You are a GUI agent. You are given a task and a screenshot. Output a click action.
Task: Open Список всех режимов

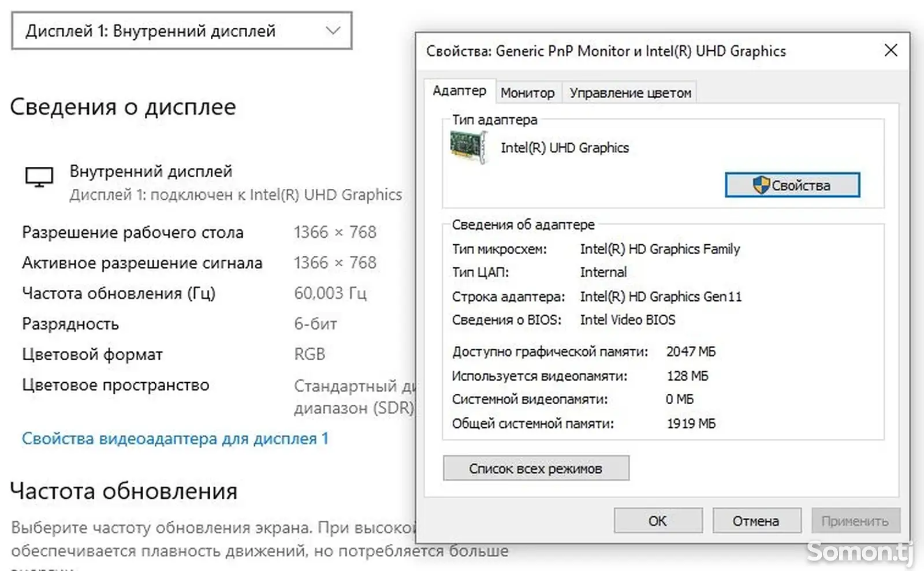(x=536, y=468)
